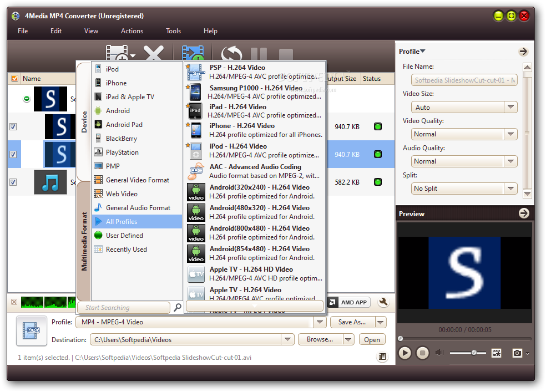Screen dimensions: 546x392
Task: Select Apple TV - H.264 HD Video profile
Action: coord(255,274)
